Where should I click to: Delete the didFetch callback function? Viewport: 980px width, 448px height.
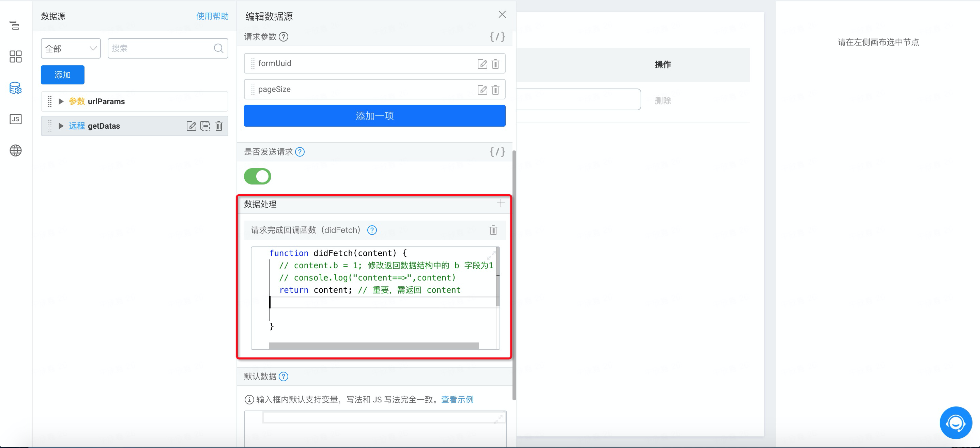click(493, 230)
